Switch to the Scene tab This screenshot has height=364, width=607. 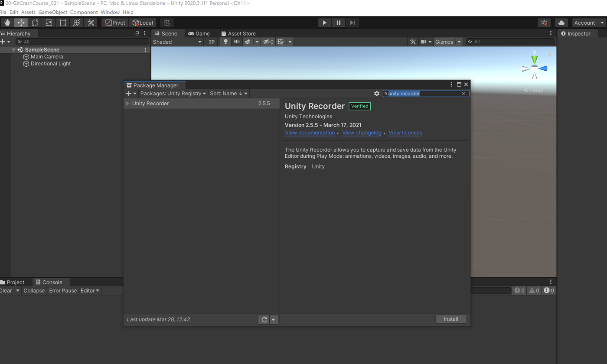pyautogui.click(x=166, y=33)
